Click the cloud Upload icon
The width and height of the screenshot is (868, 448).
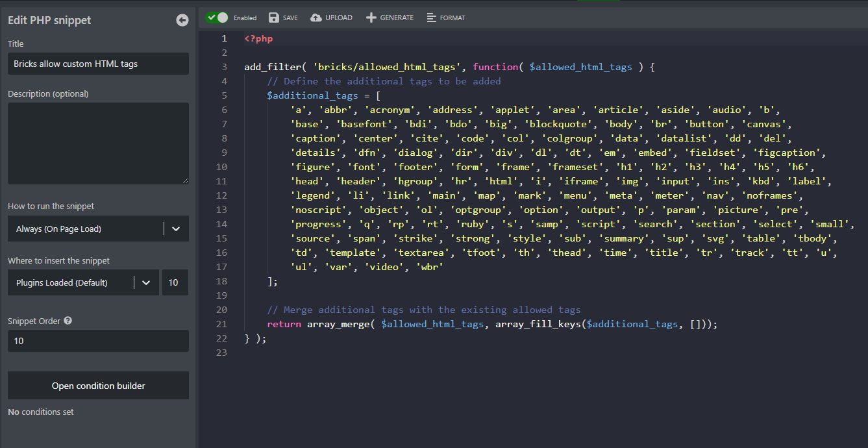tap(316, 18)
